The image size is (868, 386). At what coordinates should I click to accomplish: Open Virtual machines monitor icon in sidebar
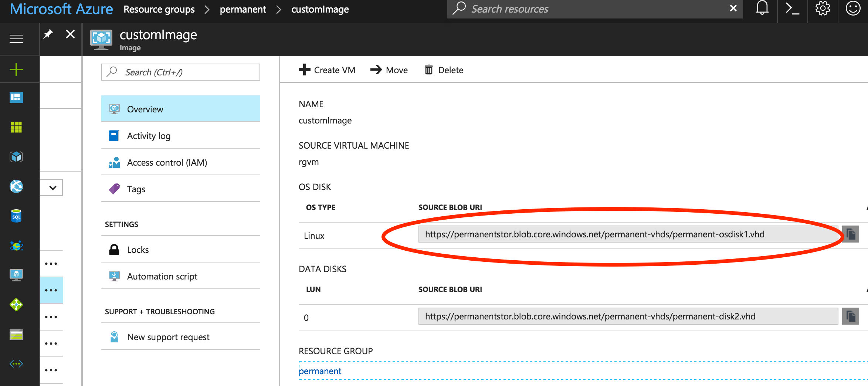[x=16, y=275]
